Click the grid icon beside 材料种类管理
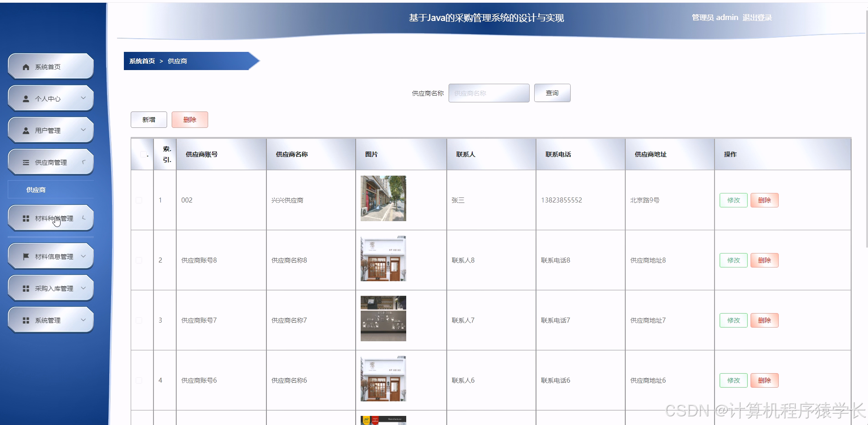868x425 pixels. 25,218
